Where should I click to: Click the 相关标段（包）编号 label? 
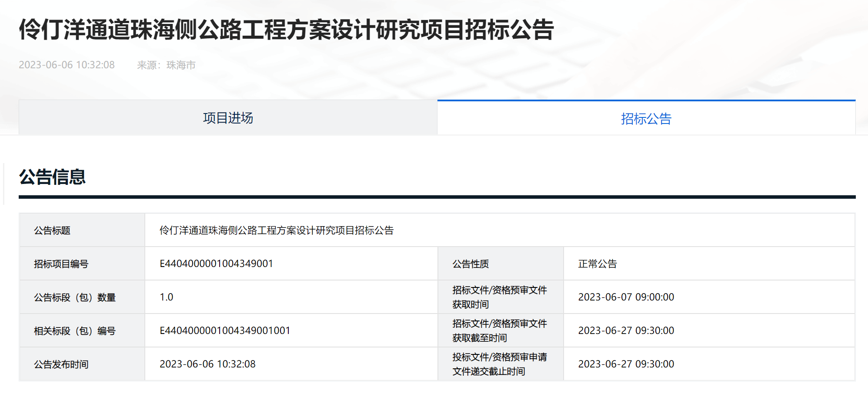click(x=75, y=331)
